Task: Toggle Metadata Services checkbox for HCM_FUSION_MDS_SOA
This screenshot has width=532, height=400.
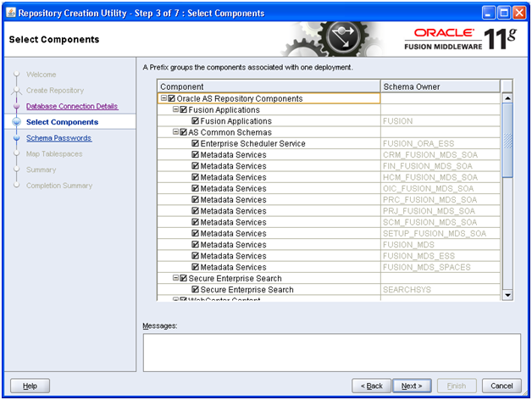Action: (x=195, y=177)
